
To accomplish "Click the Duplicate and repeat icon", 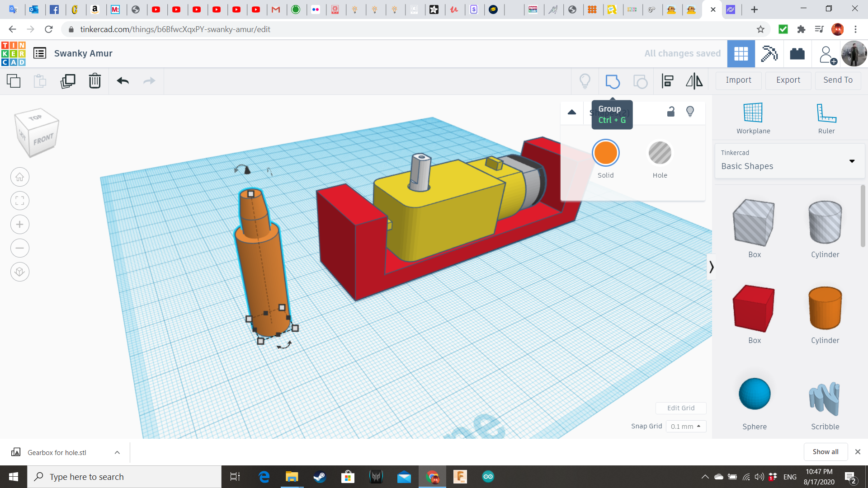I will tap(68, 81).
